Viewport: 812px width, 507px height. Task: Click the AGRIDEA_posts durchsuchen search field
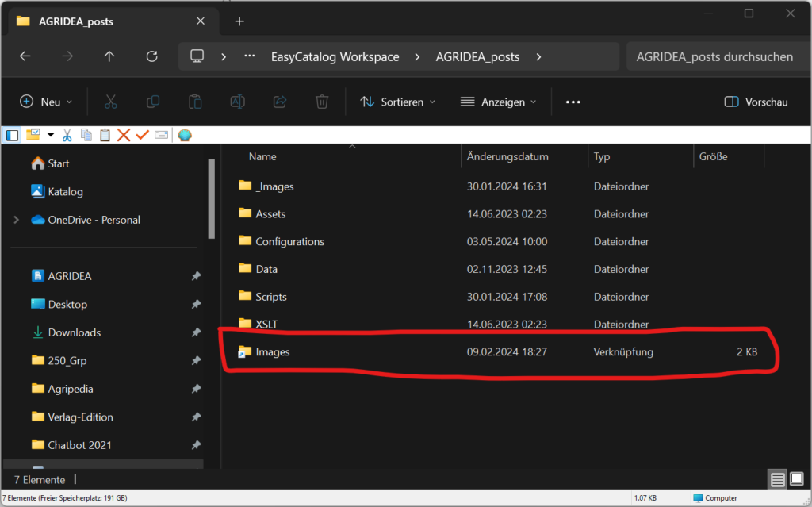pyautogui.click(x=718, y=56)
